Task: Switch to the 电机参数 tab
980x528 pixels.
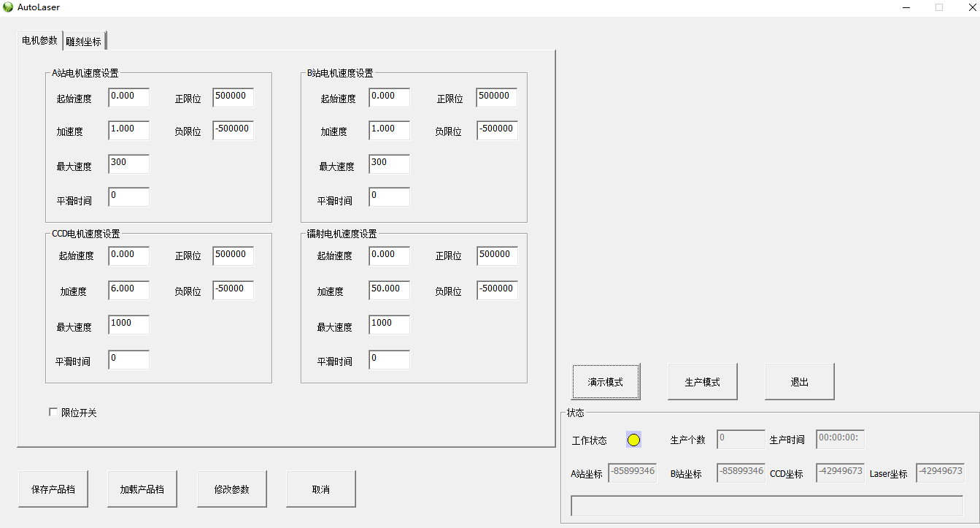Action: pos(39,40)
